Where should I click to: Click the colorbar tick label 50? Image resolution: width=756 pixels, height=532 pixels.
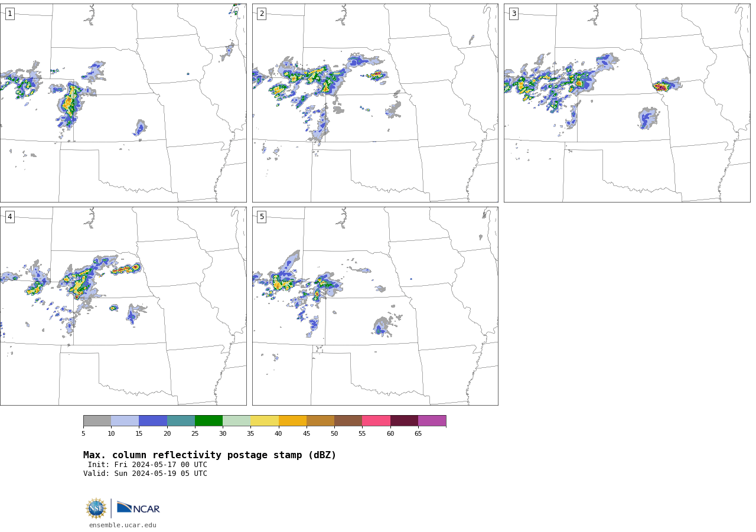click(x=334, y=434)
